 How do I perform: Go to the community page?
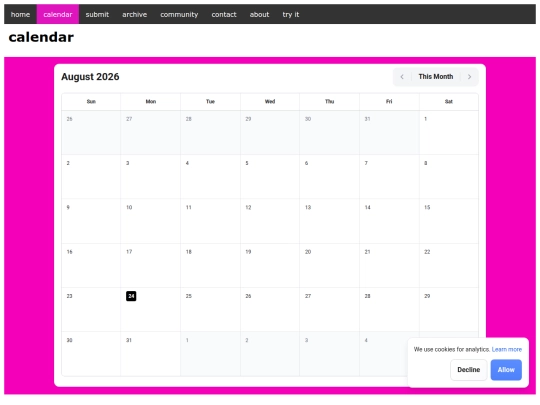click(179, 14)
